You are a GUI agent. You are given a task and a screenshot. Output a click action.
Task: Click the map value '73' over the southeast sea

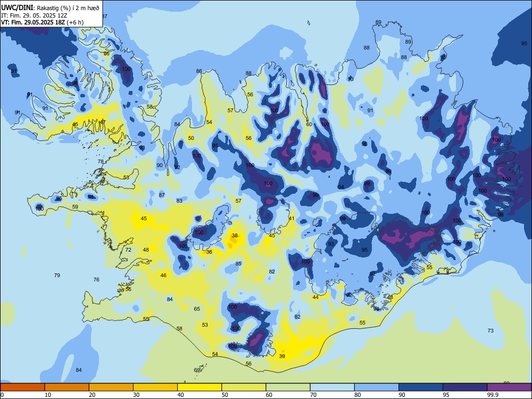point(491,331)
